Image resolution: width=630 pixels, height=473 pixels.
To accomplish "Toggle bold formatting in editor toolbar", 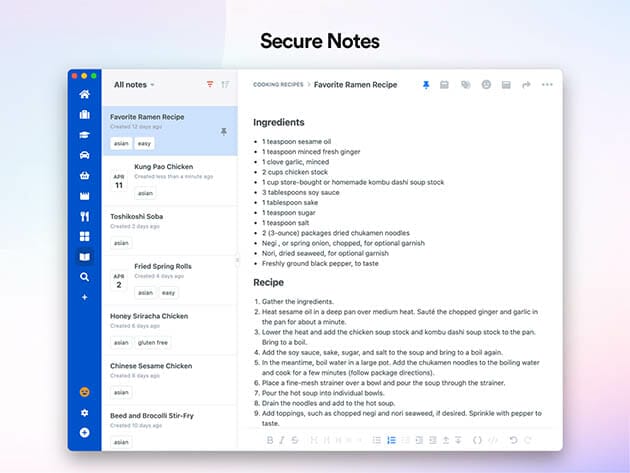I will click(x=269, y=440).
